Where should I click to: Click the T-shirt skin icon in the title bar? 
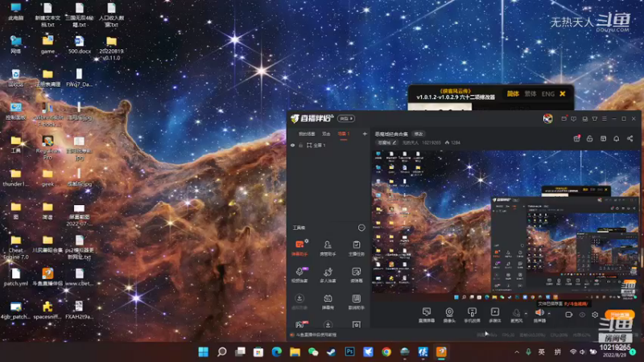pyautogui.click(x=595, y=118)
